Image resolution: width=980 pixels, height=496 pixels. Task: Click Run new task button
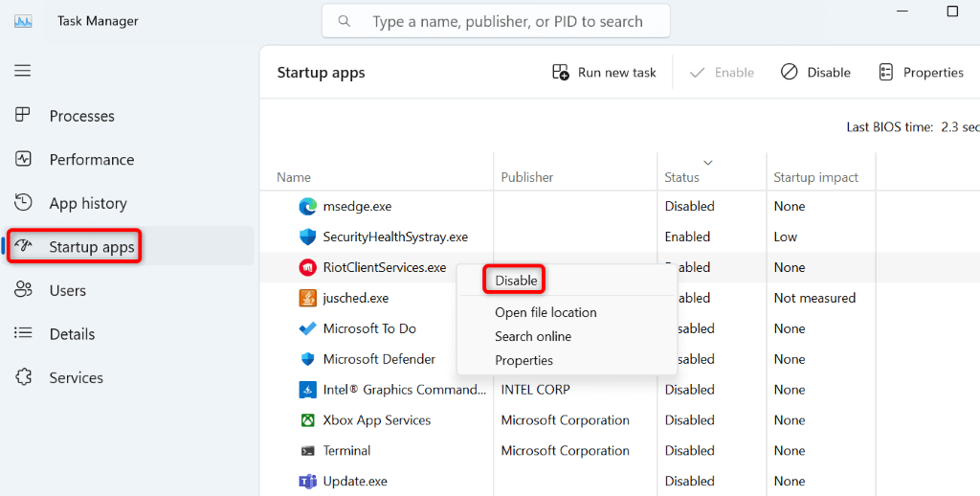[x=605, y=73]
